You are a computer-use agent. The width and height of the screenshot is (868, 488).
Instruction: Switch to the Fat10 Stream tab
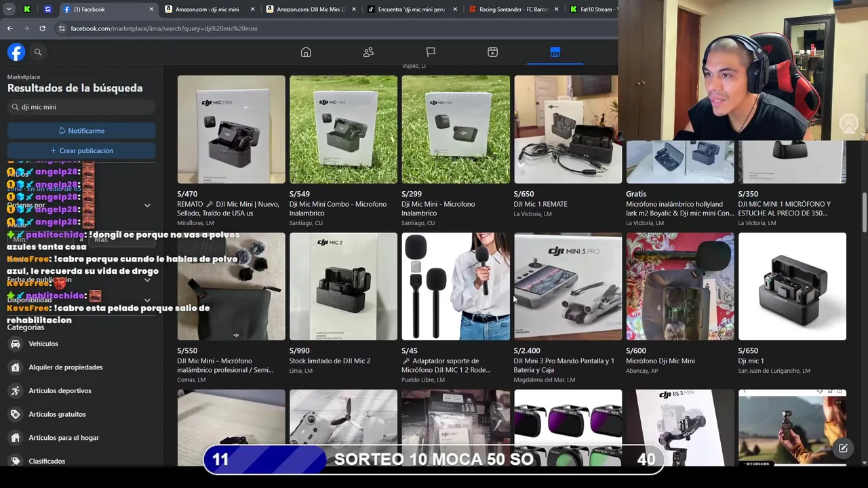pyautogui.click(x=593, y=9)
